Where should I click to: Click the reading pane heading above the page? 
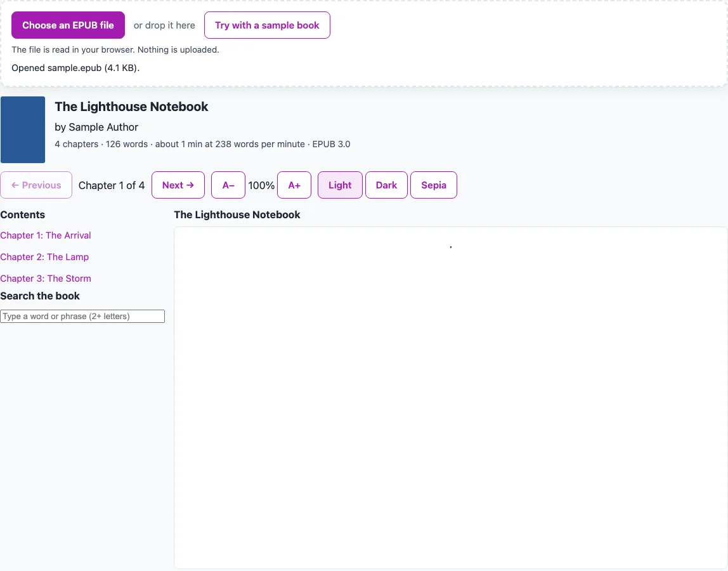click(x=237, y=214)
